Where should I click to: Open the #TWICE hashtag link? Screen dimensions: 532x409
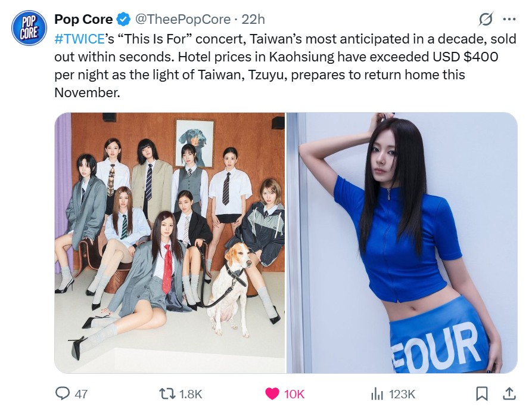(79, 39)
